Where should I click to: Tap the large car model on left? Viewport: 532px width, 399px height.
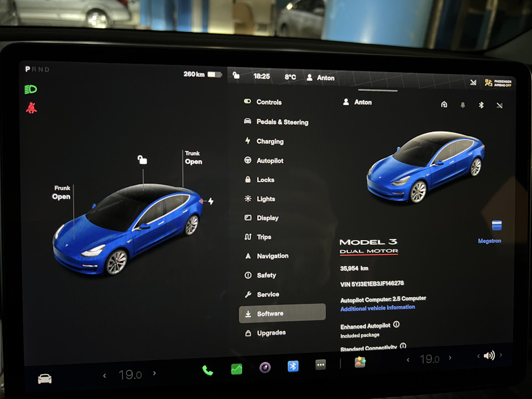(127, 229)
